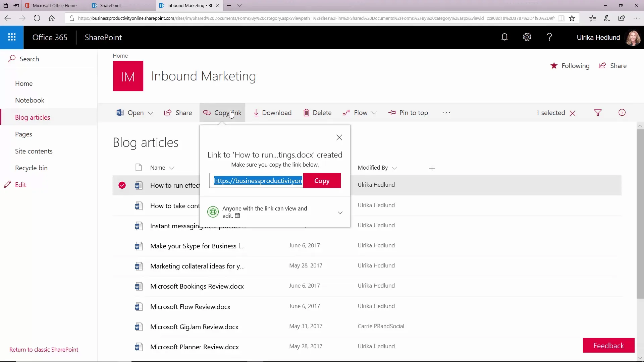
Task: Delete the selected file
Action: (x=317, y=113)
